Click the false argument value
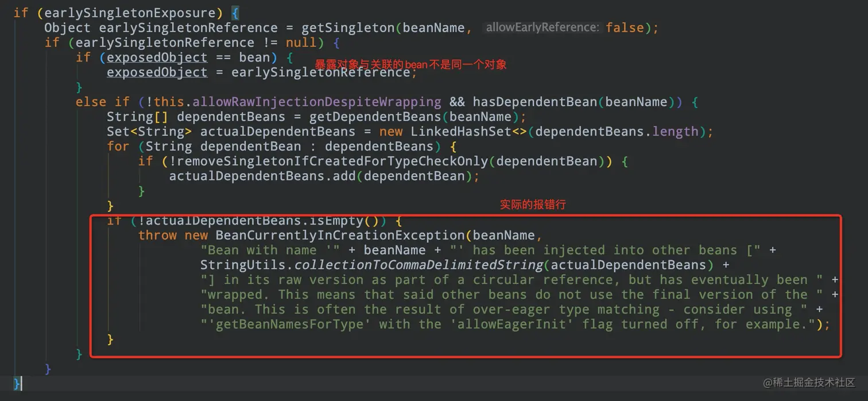Image resolution: width=868 pixels, height=401 pixels. (625, 28)
